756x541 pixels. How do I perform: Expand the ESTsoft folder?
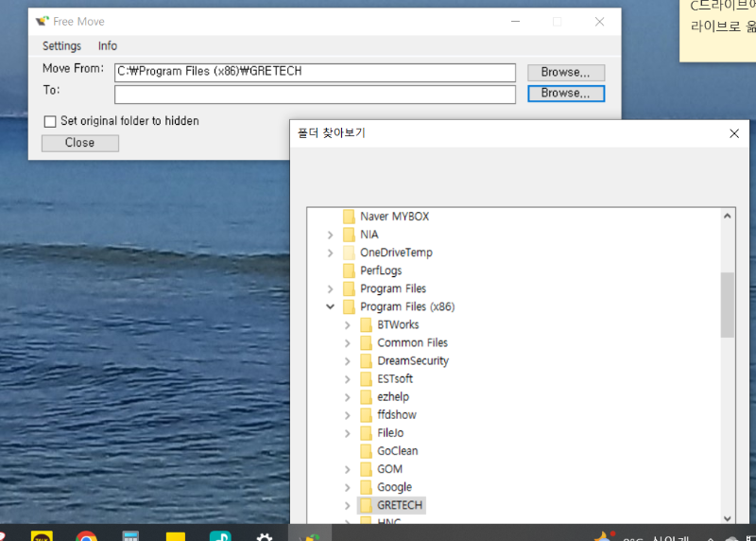point(348,379)
